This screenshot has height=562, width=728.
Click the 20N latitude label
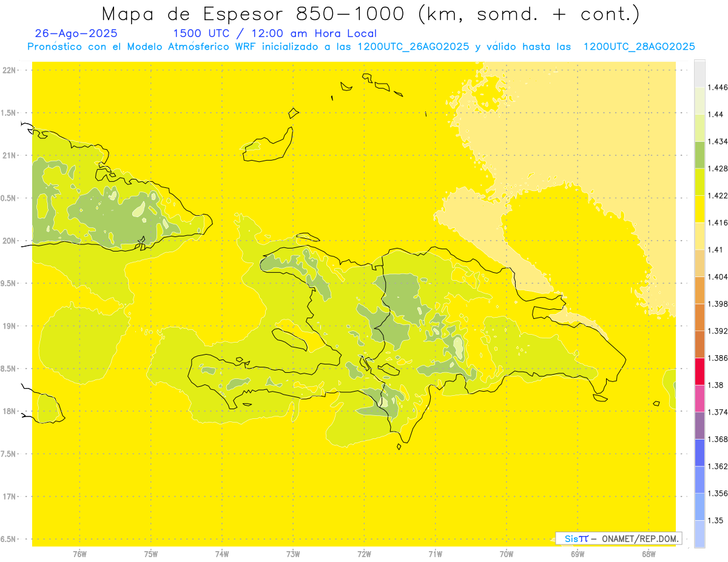click(8, 241)
